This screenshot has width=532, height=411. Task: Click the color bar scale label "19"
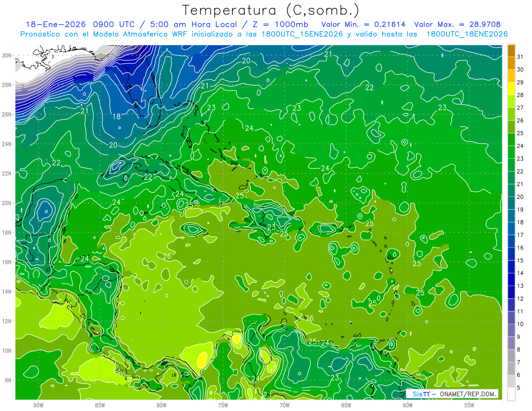point(520,210)
